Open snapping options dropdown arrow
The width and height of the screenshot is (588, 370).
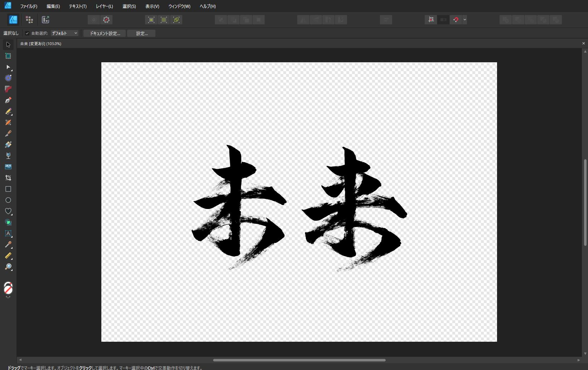pos(464,20)
